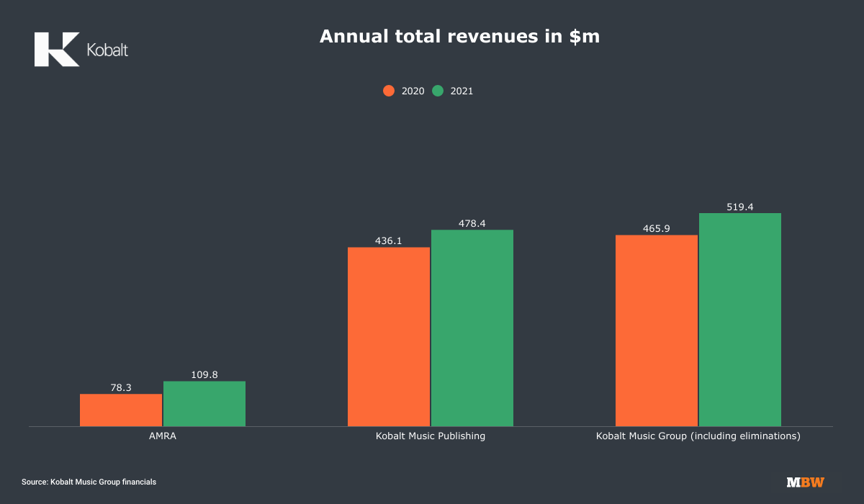Viewport: 864px width, 504px height.
Task: Select Kobalt Music Publishing 2021 bar
Action: 472,328
